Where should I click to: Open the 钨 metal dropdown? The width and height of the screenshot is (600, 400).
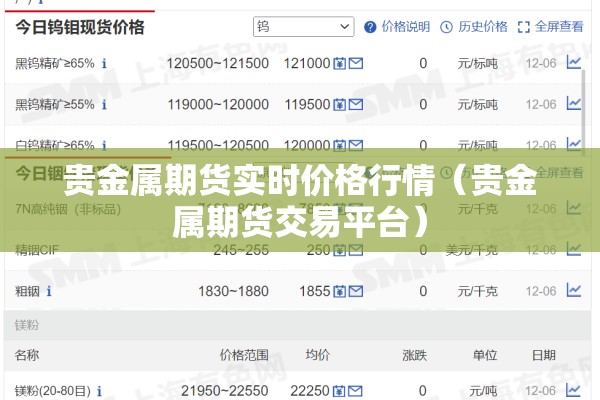303,27
